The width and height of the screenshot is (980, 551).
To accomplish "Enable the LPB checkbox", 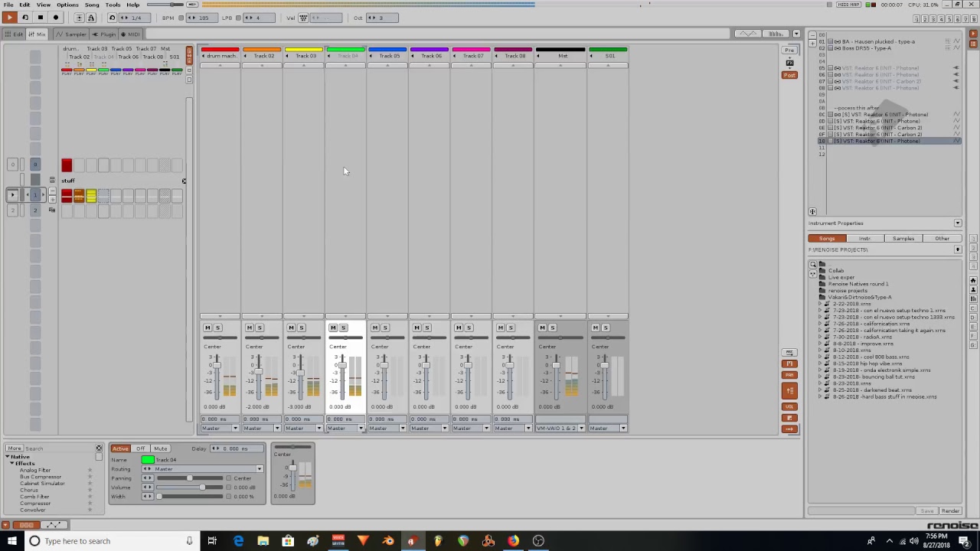I will 238,18.
